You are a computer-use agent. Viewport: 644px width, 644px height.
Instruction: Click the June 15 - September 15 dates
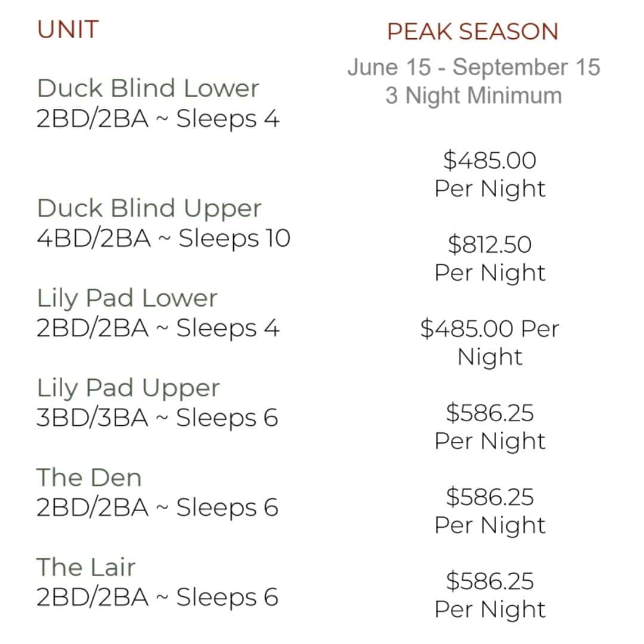pos(474,67)
